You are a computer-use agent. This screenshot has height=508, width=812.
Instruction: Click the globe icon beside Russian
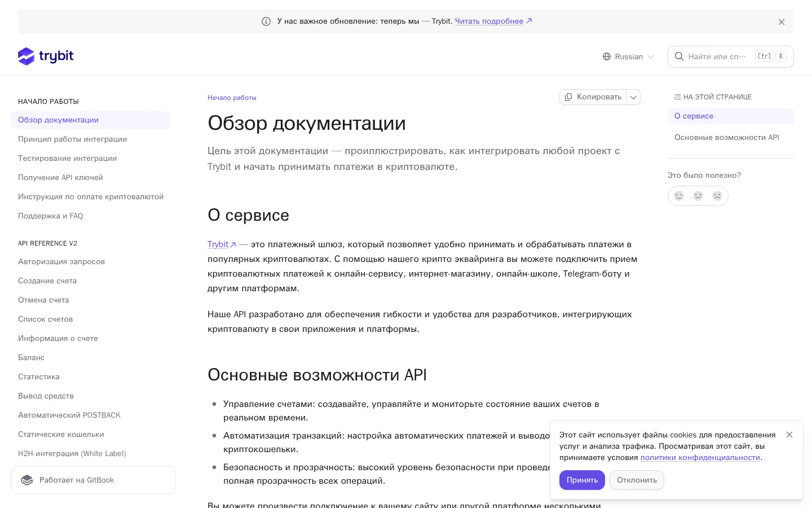[x=607, y=56]
